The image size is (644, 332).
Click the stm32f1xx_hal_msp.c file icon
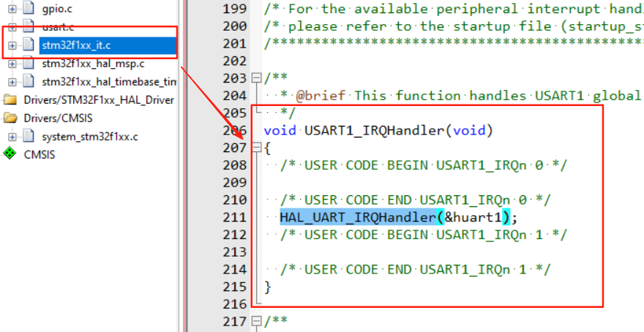pos(29,64)
